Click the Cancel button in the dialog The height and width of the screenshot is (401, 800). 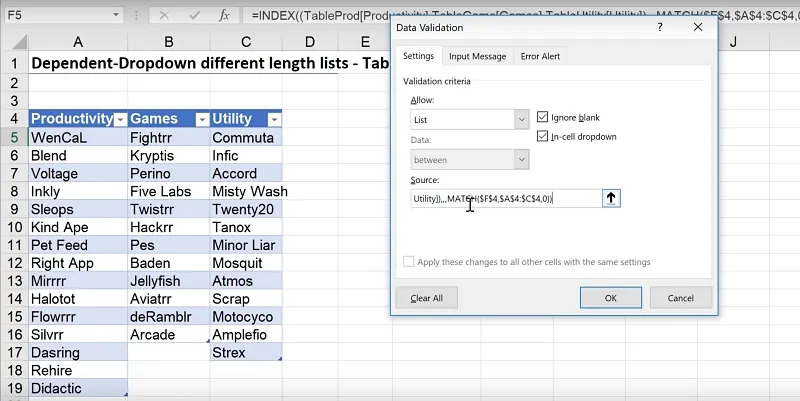tap(680, 297)
